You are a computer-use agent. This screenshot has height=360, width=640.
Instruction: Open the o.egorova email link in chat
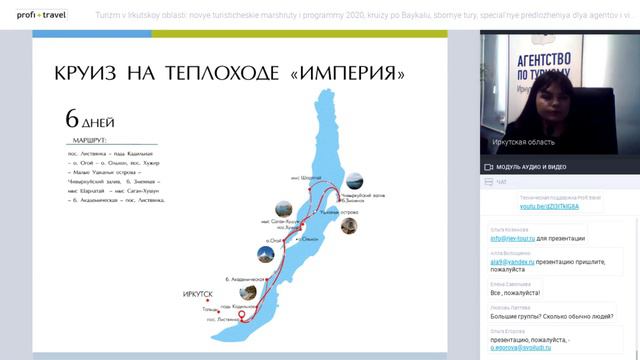tap(520, 348)
